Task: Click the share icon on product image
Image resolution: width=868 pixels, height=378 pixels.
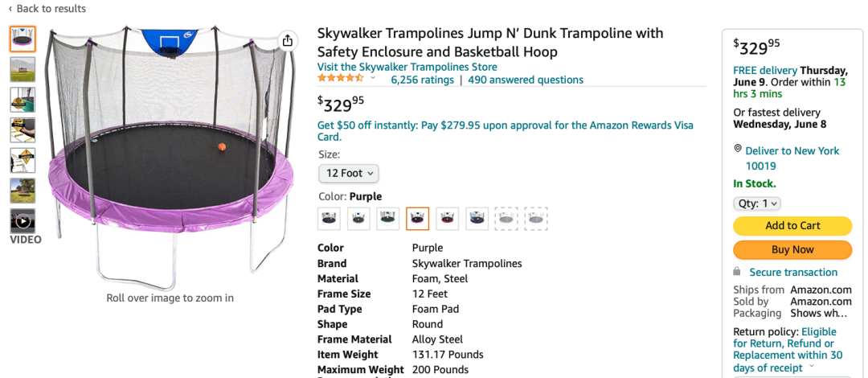Action: pos(287,40)
